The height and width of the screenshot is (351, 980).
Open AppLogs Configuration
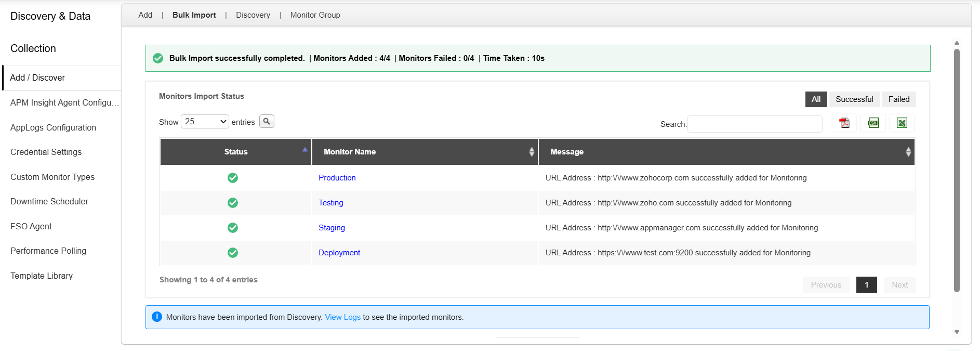tap(53, 127)
